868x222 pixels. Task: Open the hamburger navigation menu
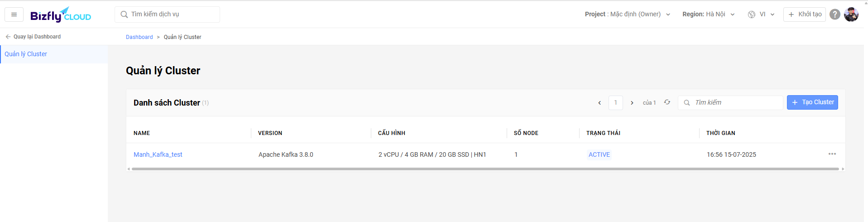pos(14,14)
